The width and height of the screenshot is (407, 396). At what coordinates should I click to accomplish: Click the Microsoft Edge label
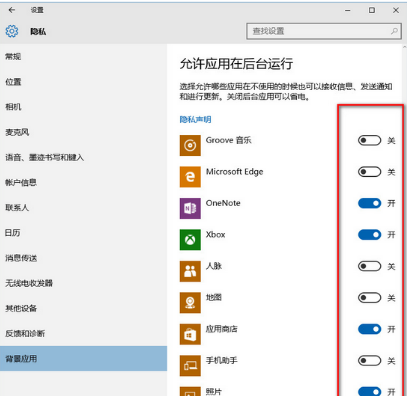(234, 172)
